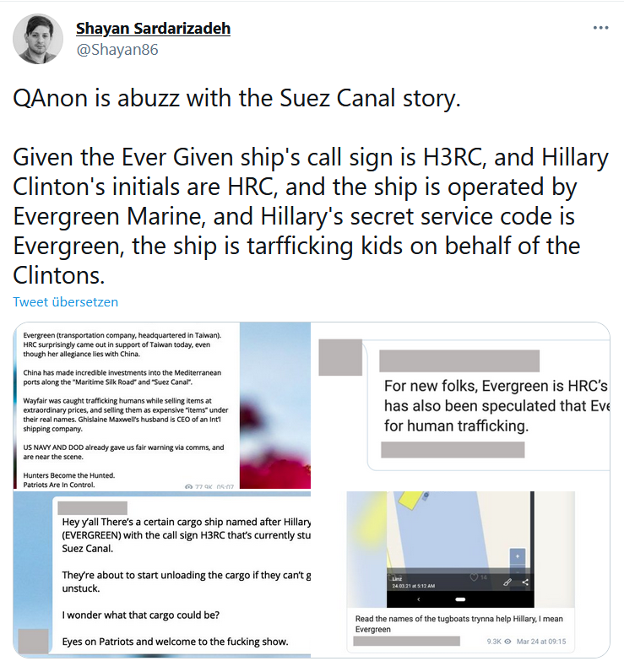Tap the home pill in the phone navigation bar

coord(460,599)
